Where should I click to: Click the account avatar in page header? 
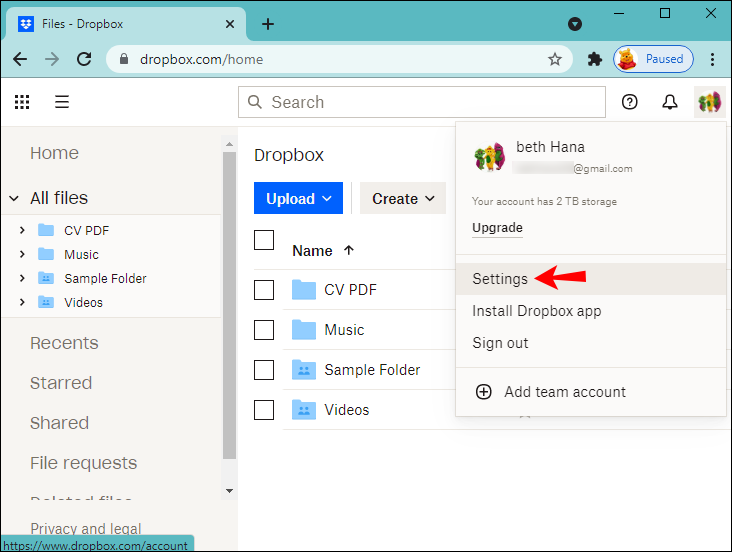710,102
